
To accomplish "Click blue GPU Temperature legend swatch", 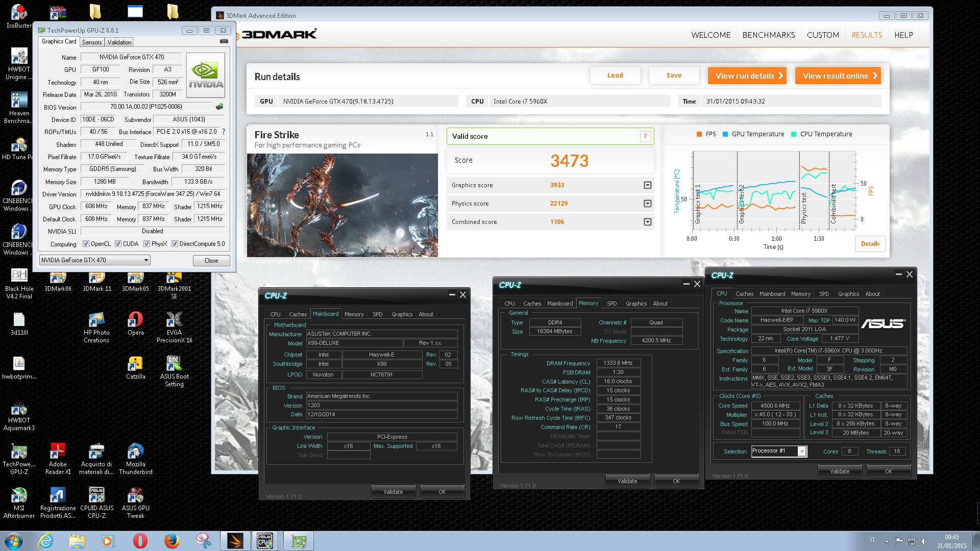I will [x=725, y=134].
